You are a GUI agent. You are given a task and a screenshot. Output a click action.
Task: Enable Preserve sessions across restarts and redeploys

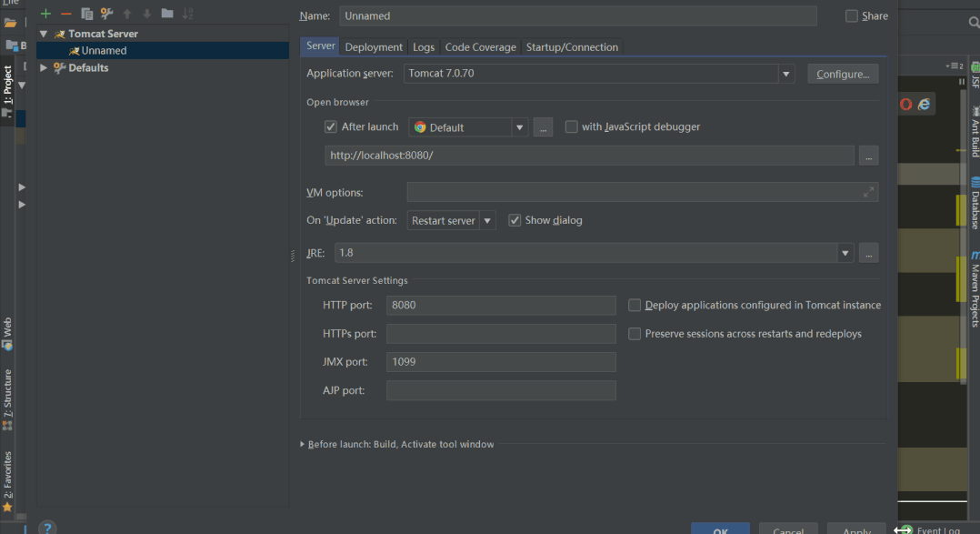click(x=635, y=334)
